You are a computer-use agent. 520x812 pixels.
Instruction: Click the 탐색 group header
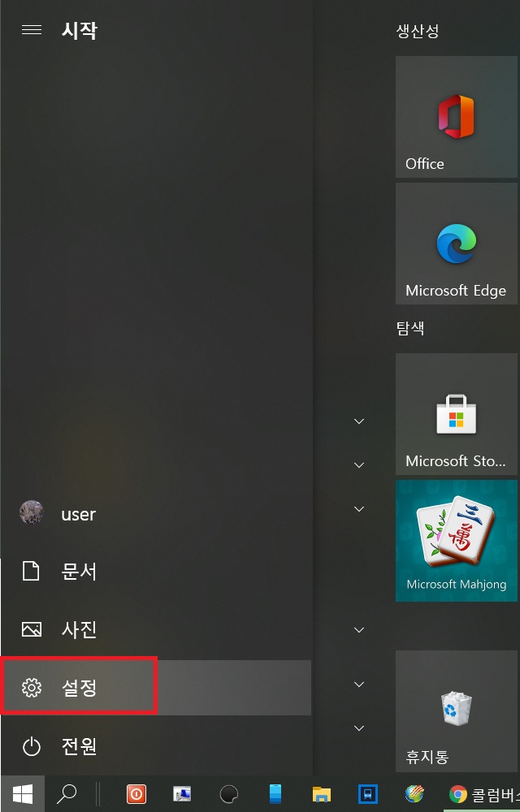click(x=410, y=328)
